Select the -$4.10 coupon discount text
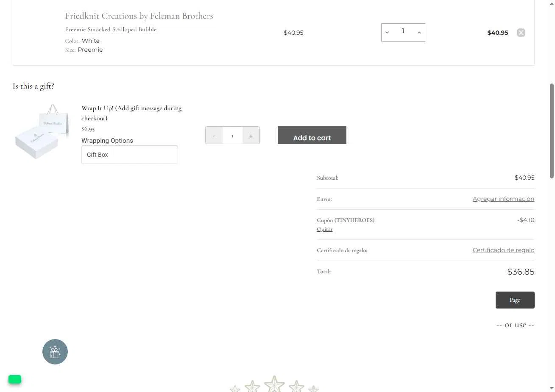This screenshot has height=392, width=555. (526, 220)
